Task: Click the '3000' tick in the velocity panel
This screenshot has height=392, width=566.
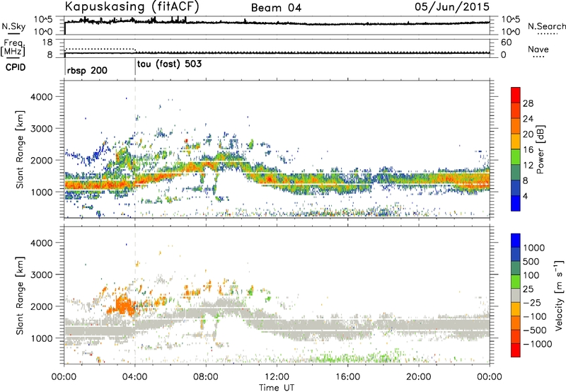Action: 41,275
